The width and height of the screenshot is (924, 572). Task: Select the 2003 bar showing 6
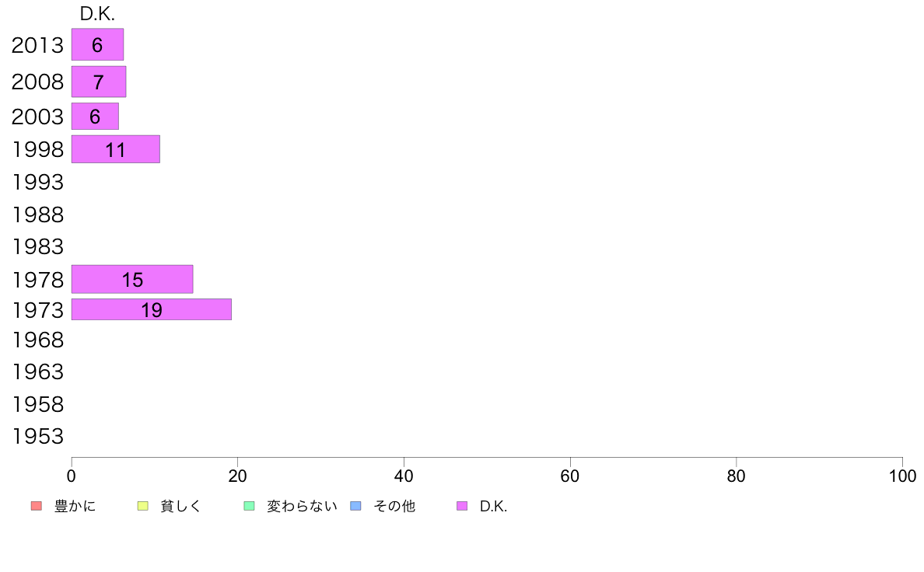click(95, 116)
